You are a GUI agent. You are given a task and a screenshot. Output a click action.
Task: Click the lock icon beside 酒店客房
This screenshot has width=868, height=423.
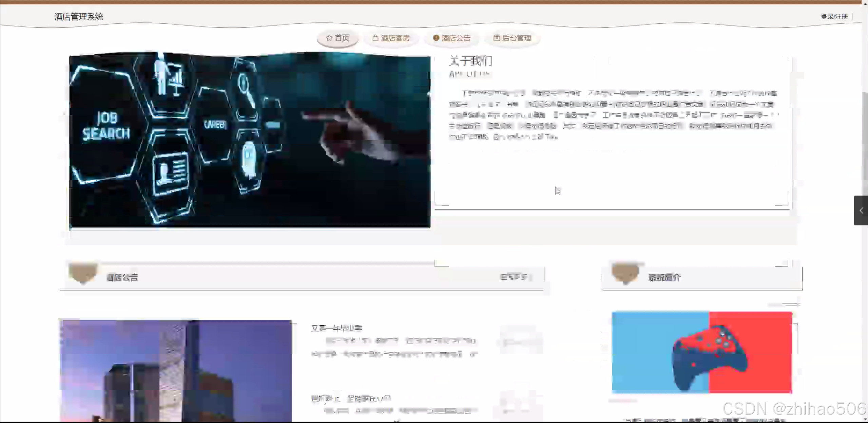click(375, 38)
